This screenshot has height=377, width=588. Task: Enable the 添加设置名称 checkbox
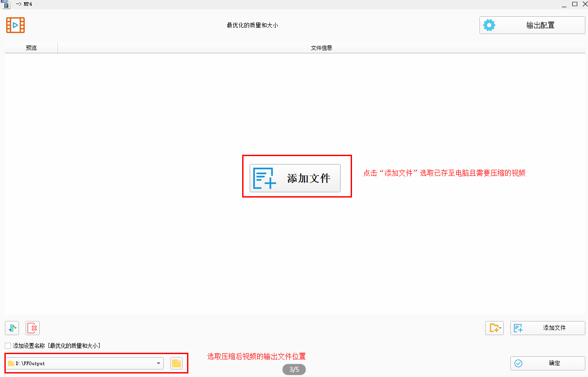click(x=8, y=346)
